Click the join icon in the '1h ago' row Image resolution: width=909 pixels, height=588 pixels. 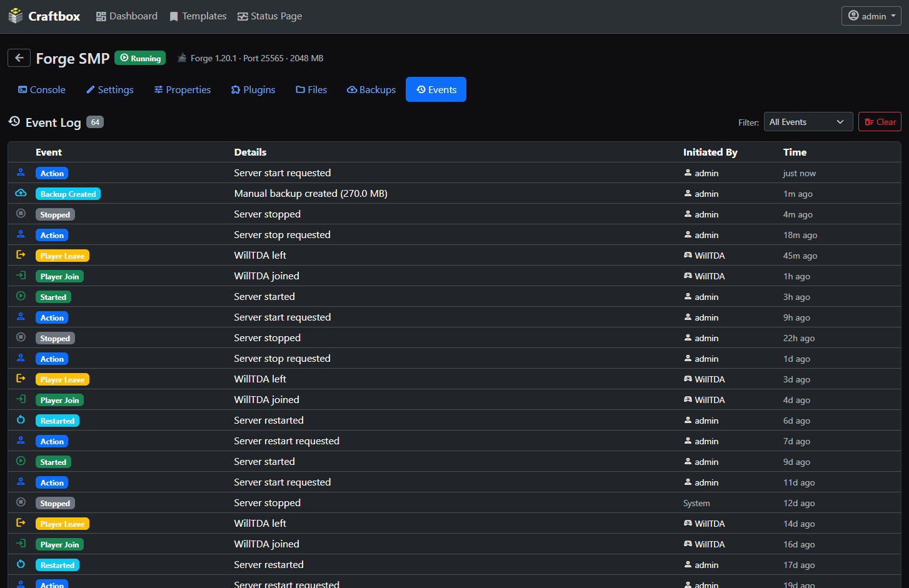click(x=21, y=276)
